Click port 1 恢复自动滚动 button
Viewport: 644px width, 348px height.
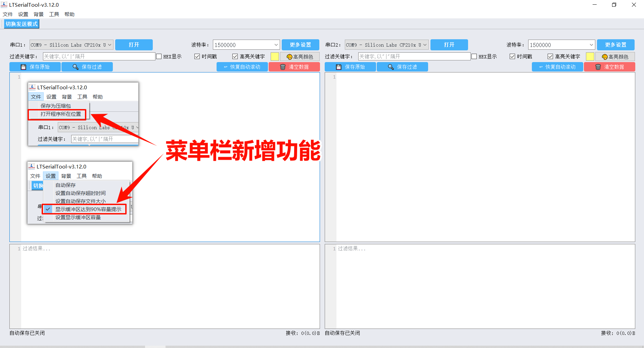(242, 67)
